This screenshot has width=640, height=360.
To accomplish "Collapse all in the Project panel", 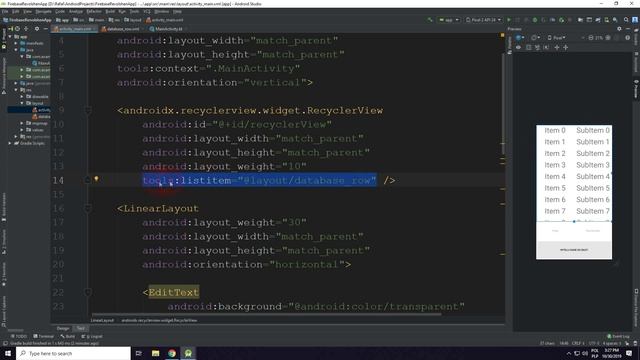I will coord(26,29).
